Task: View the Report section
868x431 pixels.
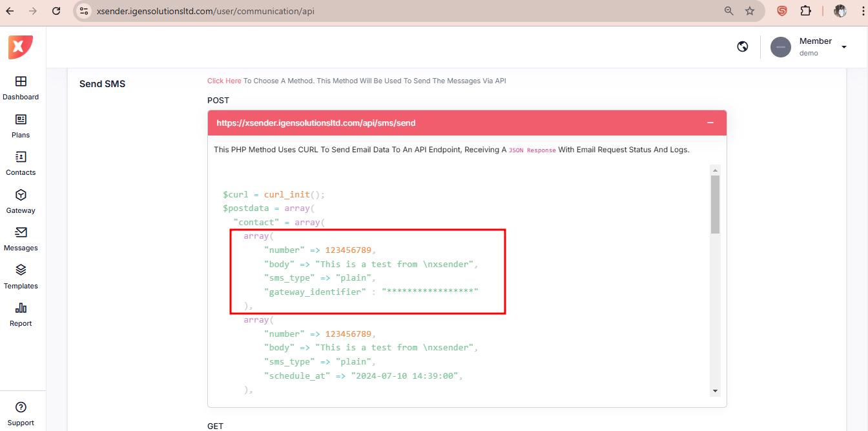Action: pos(21,308)
